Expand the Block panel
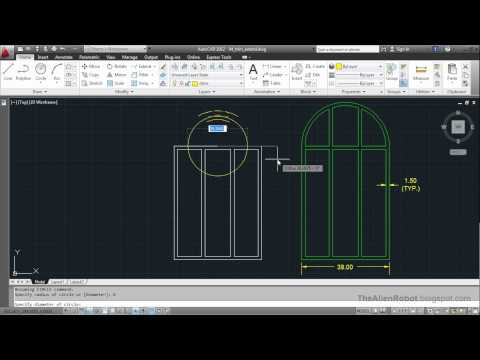480x360 pixels. [308, 91]
